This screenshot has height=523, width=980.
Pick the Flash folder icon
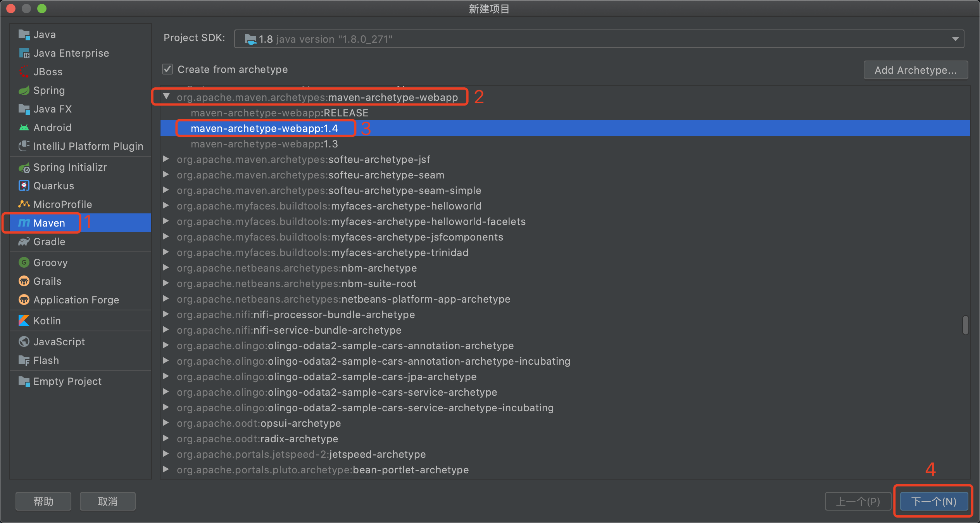coord(24,360)
